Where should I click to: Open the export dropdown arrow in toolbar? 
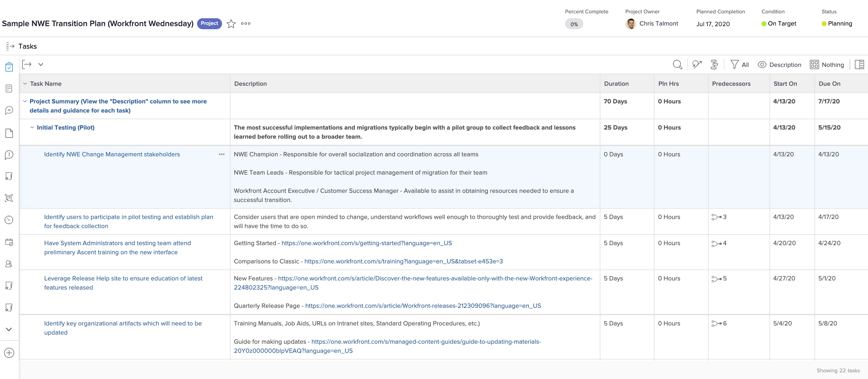[x=41, y=64]
